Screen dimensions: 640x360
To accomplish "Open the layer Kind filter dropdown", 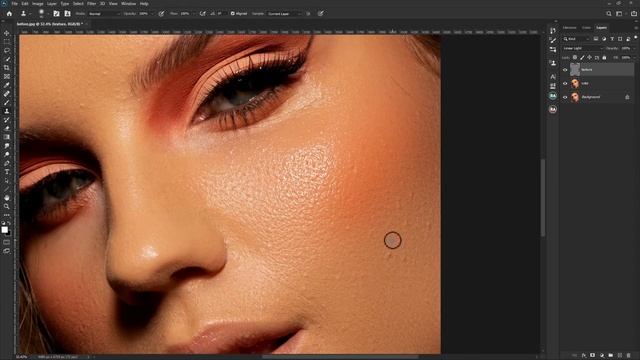I will (576, 39).
